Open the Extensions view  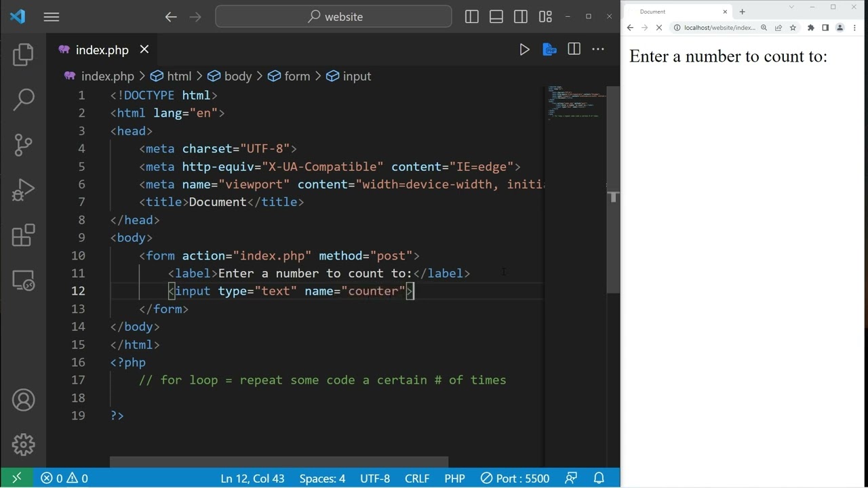click(x=23, y=235)
